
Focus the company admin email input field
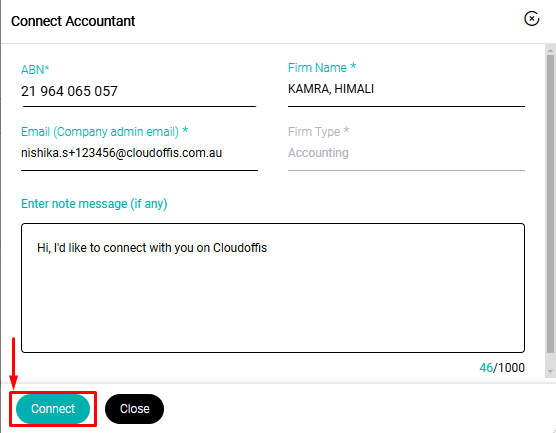139,153
